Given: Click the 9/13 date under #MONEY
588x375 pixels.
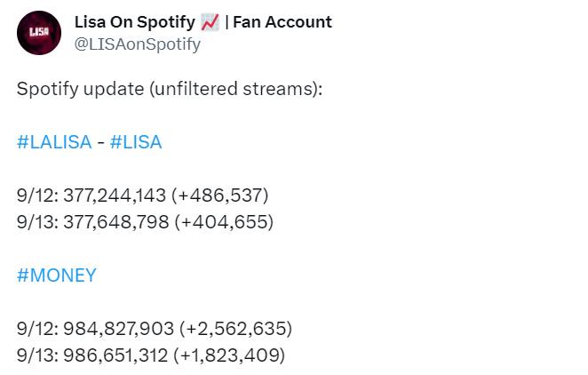Looking at the screenshot, I should coord(37,355).
